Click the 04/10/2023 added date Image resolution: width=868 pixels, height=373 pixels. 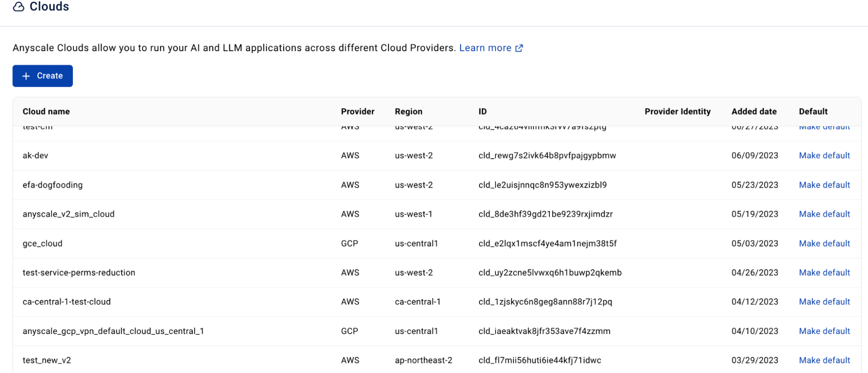pos(755,331)
